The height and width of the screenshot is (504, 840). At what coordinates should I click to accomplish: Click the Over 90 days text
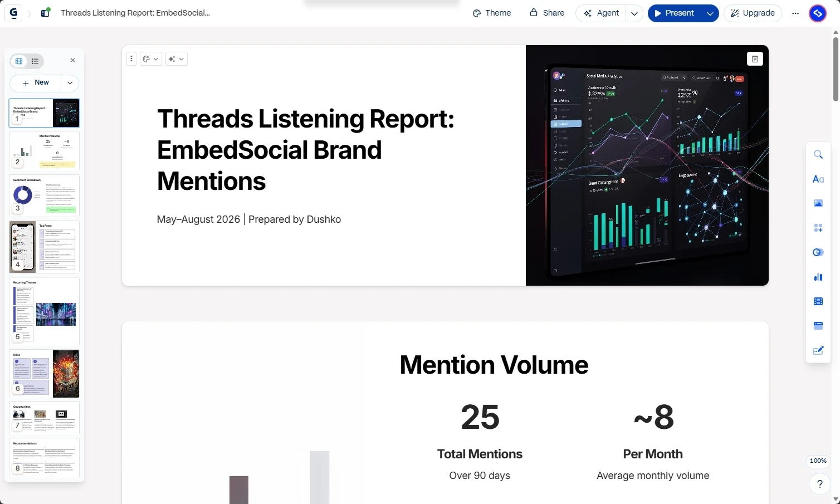pos(480,476)
